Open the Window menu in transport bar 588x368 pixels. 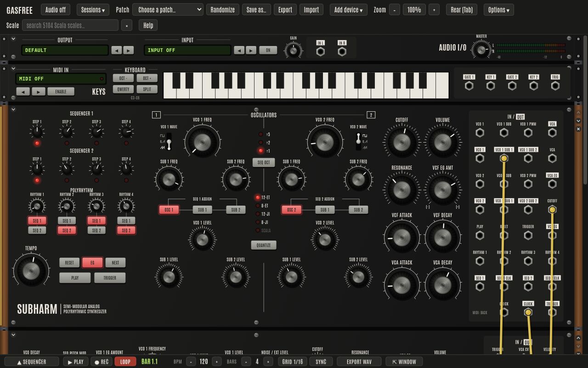pyautogui.click(x=404, y=362)
